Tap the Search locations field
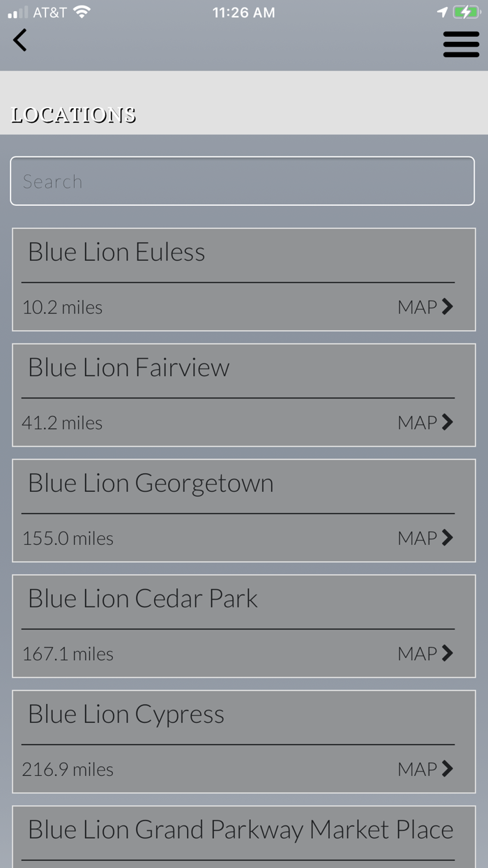The image size is (488, 868). (242, 181)
